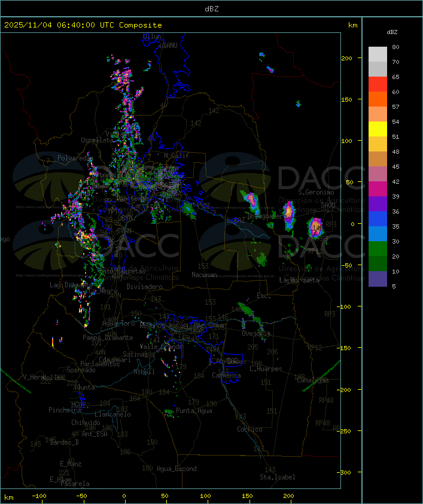Select the magenta 39-42 dBZ legend swatch

pyautogui.click(x=378, y=189)
